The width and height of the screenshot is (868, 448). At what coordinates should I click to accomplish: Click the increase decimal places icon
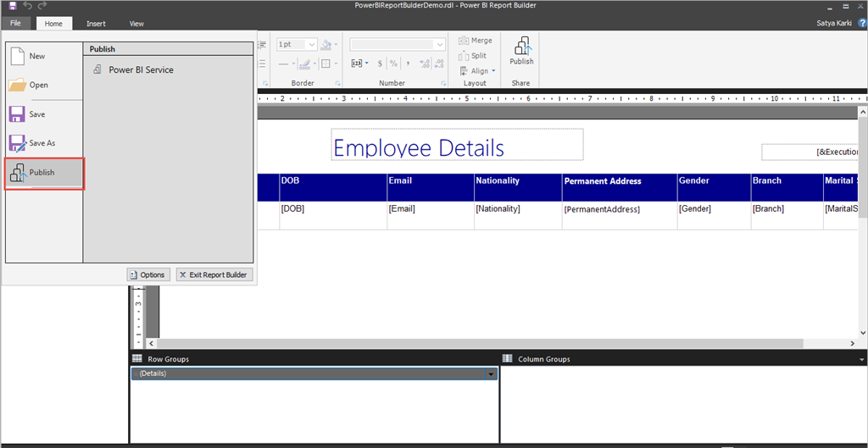pyautogui.click(x=426, y=64)
